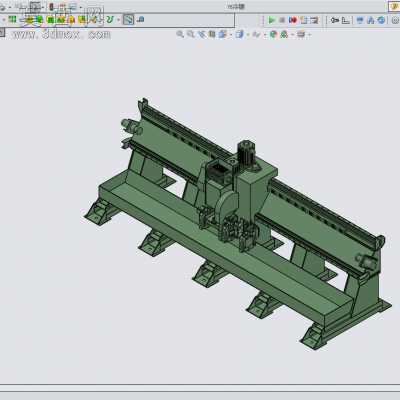Expand the dropdown next to green rebuild icon
This screenshot has height=400, width=400.
coord(118,20)
